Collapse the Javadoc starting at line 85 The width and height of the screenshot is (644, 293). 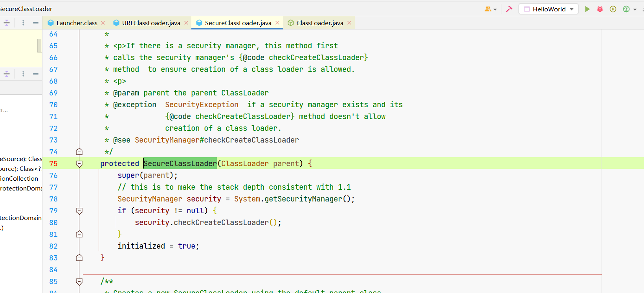(x=79, y=281)
